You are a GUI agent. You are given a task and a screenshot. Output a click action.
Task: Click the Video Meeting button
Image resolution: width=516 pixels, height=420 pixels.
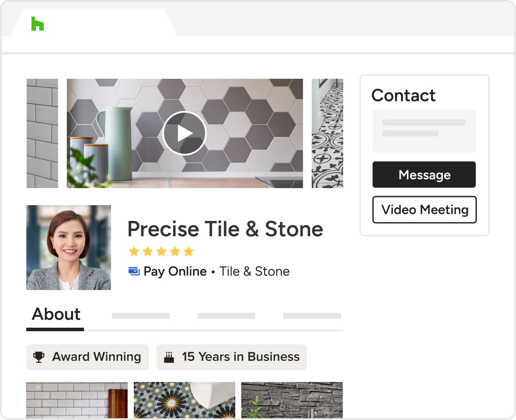(425, 210)
